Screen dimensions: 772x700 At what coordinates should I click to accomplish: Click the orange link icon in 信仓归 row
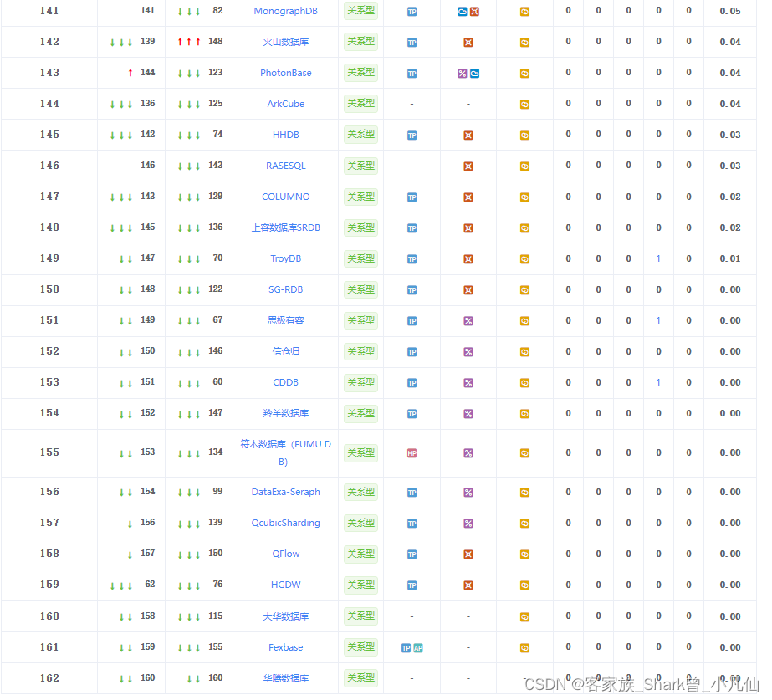(524, 352)
